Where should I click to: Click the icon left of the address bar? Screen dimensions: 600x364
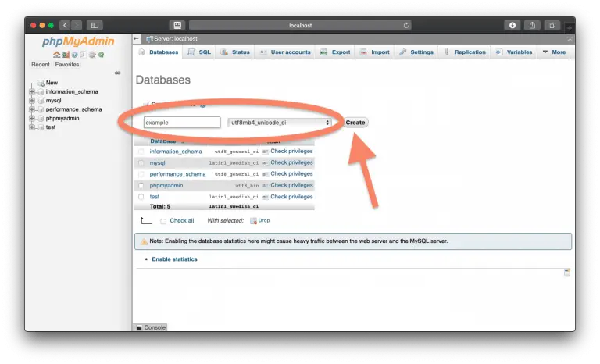177,25
